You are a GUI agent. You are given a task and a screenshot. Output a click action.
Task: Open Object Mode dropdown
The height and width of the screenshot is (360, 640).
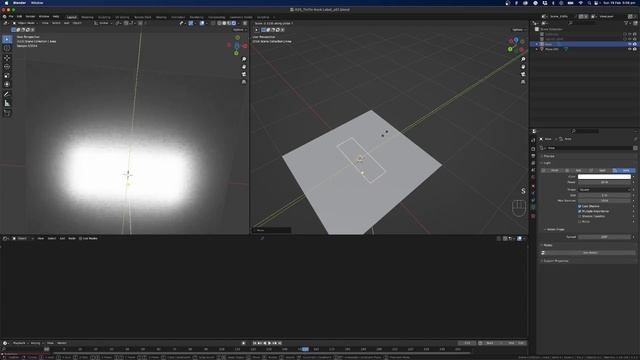point(25,23)
